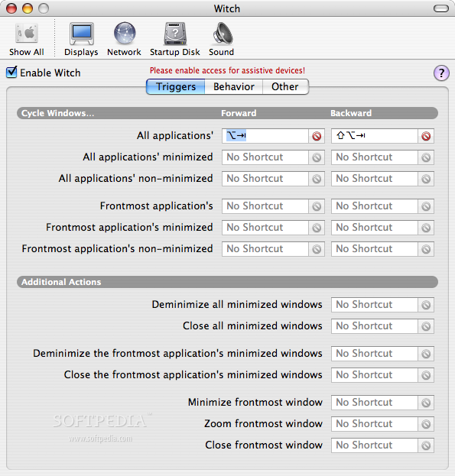Set Deminimize the frontmost application's minimized windows field
This screenshot has width=455, height=476.
pyautogui.click(x=375, y=354)
